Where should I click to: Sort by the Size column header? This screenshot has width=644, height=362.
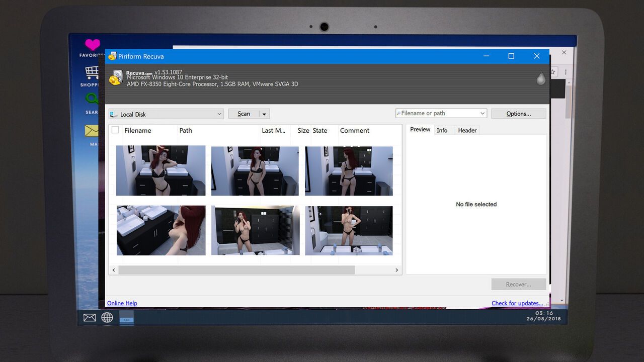coord(303,130)
